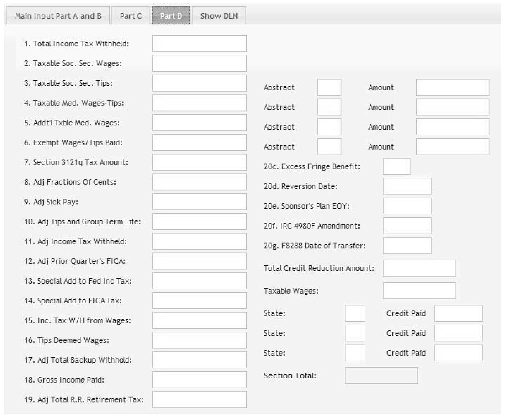Focus the first State input box

click(x=355, y=313)
